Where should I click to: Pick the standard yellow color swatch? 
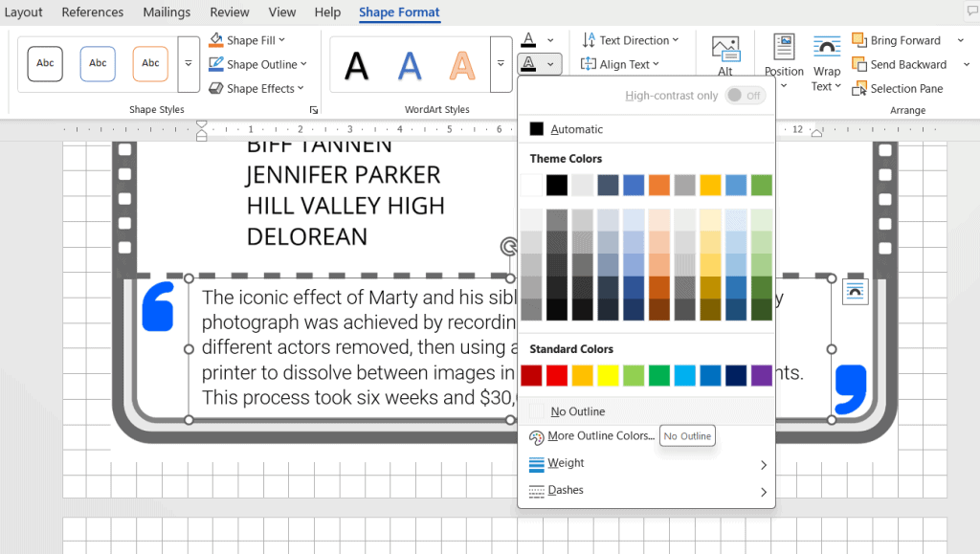coord(608,375)
